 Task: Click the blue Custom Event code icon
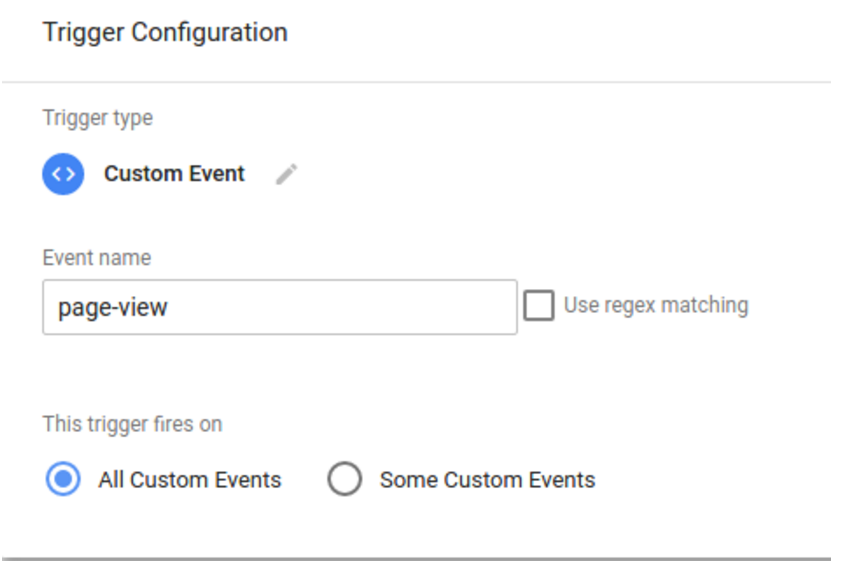pyautogui.click(x=63, y=174)
